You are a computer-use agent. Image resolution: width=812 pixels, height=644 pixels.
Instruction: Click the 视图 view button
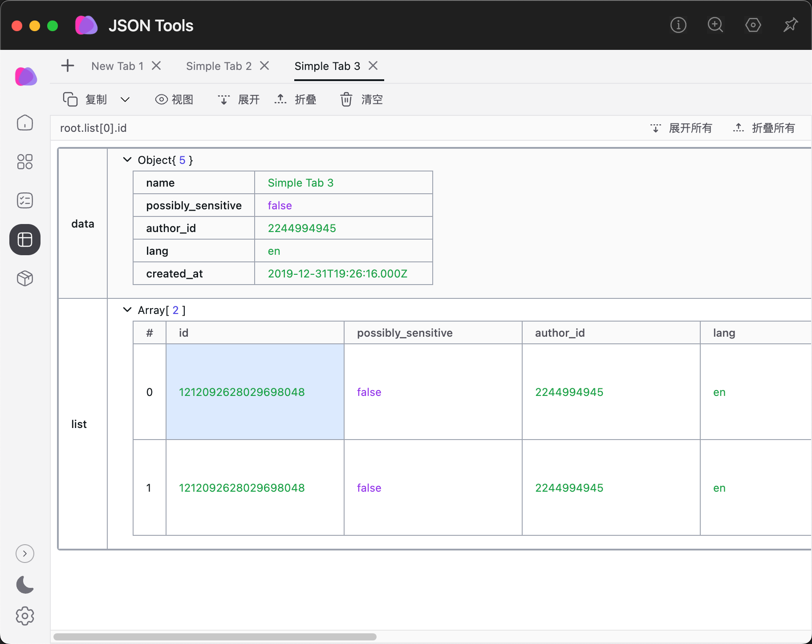[x=174, y=99]
